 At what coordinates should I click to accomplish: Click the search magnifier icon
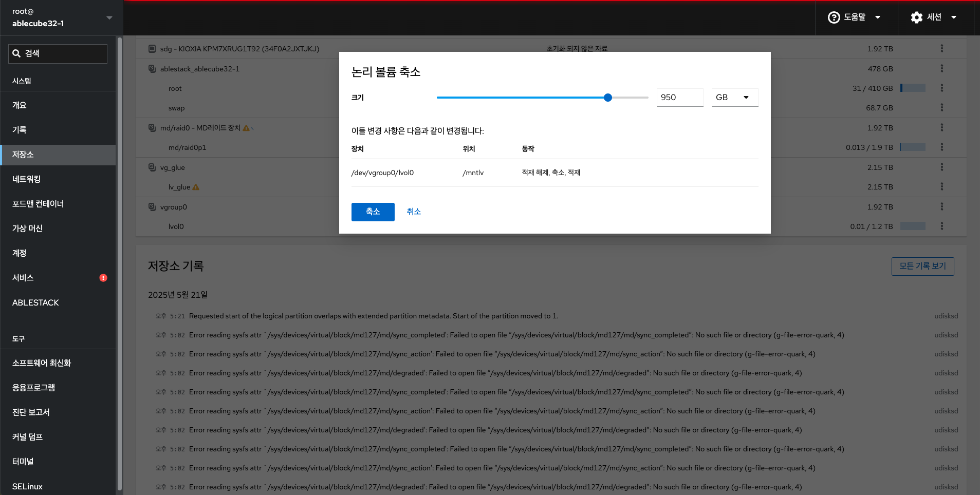click(x=16, y=53)
